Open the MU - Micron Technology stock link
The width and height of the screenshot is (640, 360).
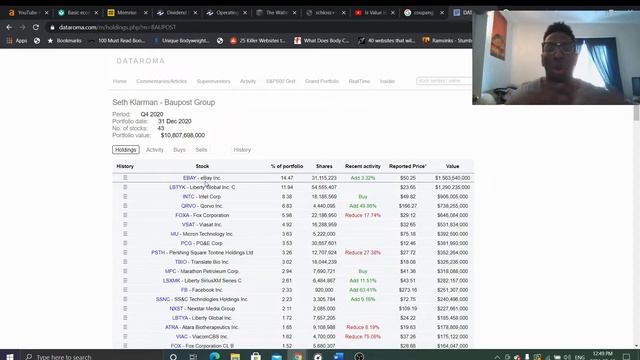coord(202,234)
